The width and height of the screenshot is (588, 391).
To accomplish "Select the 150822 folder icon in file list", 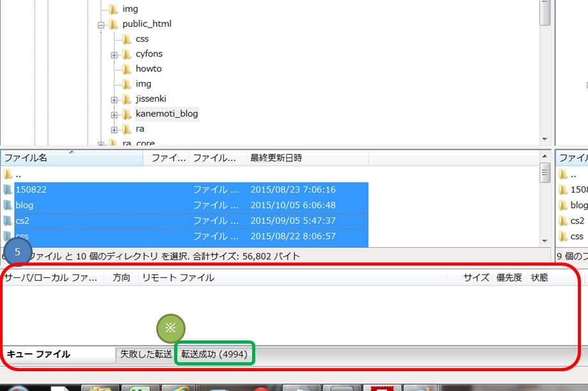I will pos(8,189).
